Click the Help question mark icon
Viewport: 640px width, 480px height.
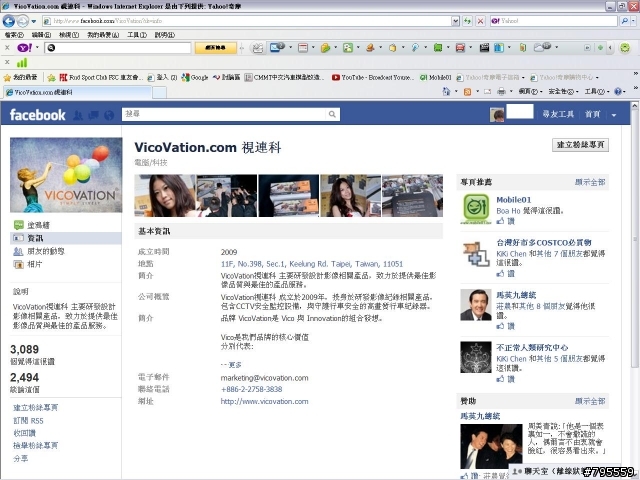pyautogui.click(x=618, y=91)
